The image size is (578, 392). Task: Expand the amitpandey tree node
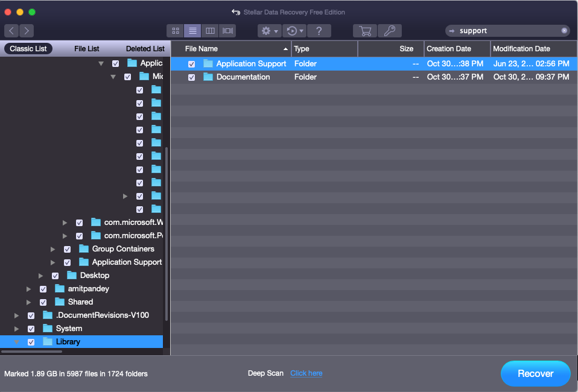tap(29, 289)
